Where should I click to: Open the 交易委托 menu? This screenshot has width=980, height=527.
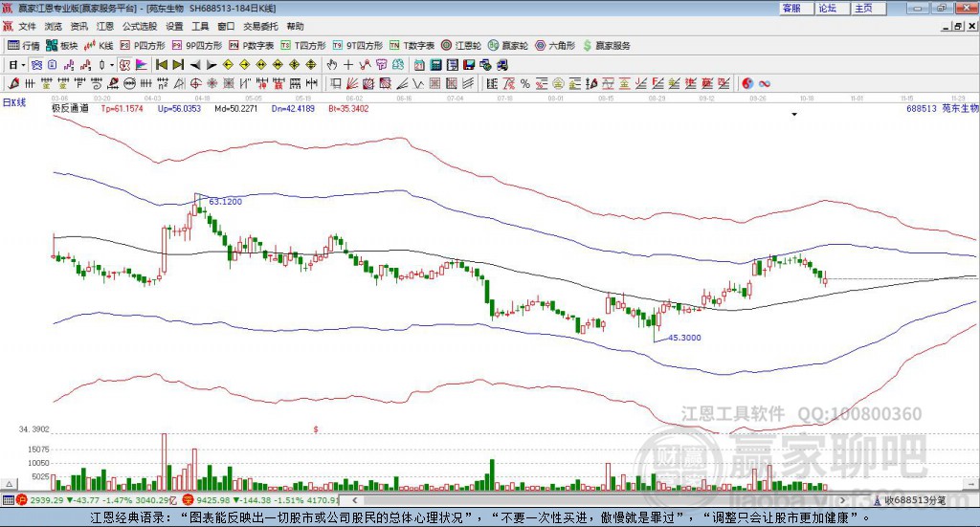click(x=260, y=26)
